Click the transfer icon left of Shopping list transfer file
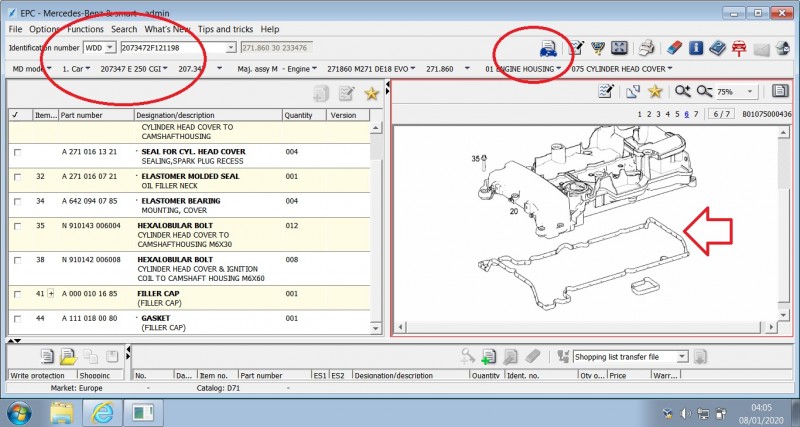 [563, 356]
